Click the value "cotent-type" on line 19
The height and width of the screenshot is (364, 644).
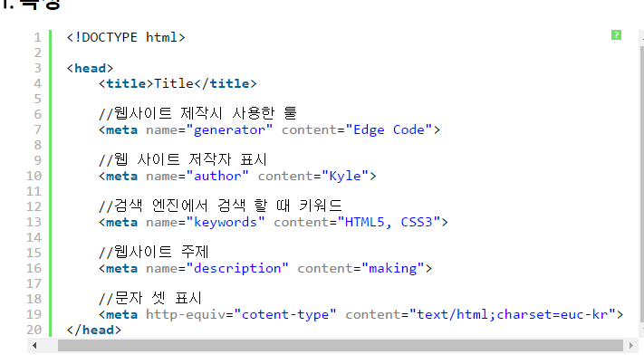point(285,315)
